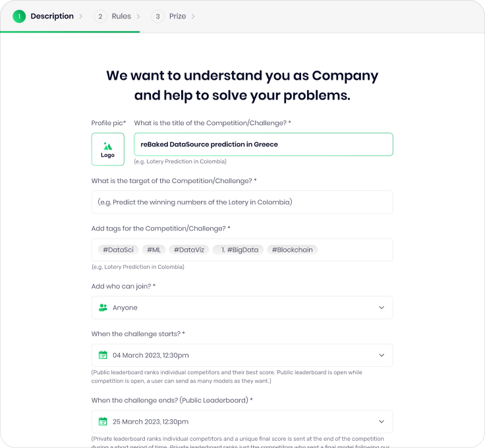Select the Description step tab

coord(52,16)
